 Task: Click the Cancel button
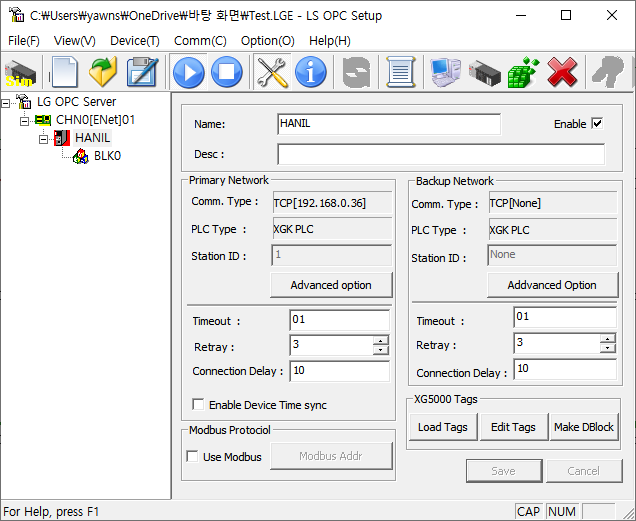coord(584,471)
